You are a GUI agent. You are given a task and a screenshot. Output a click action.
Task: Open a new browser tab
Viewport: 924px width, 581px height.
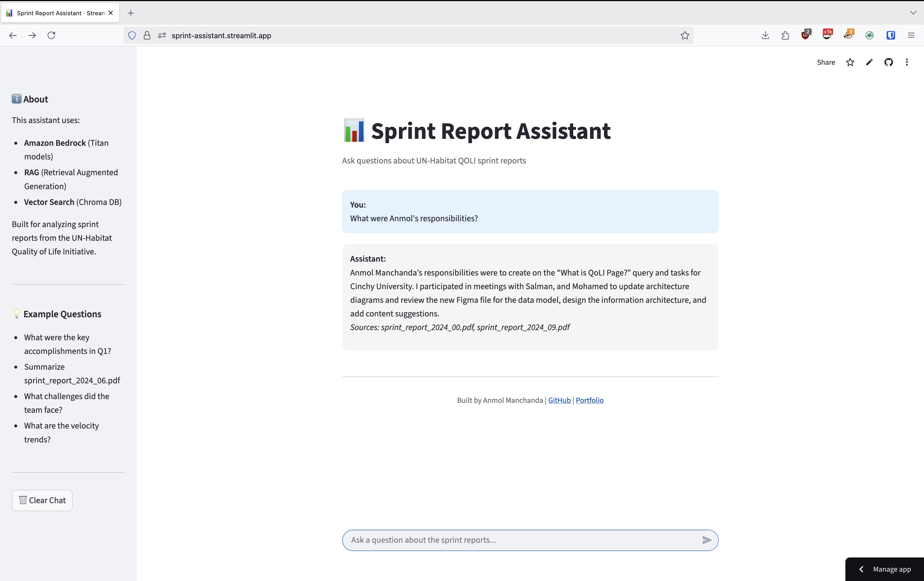[131, 13]
